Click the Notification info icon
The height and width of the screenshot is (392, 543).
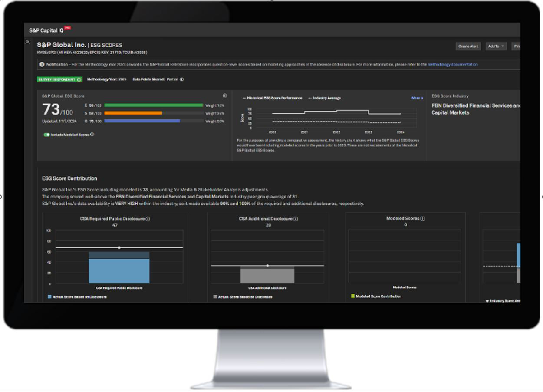42,64
